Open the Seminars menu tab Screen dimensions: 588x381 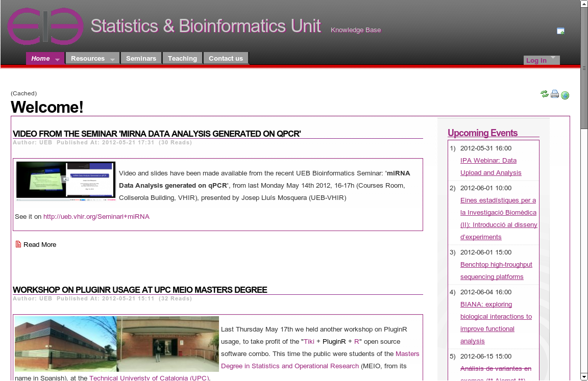pyautogui.click(x=141, y=58)
